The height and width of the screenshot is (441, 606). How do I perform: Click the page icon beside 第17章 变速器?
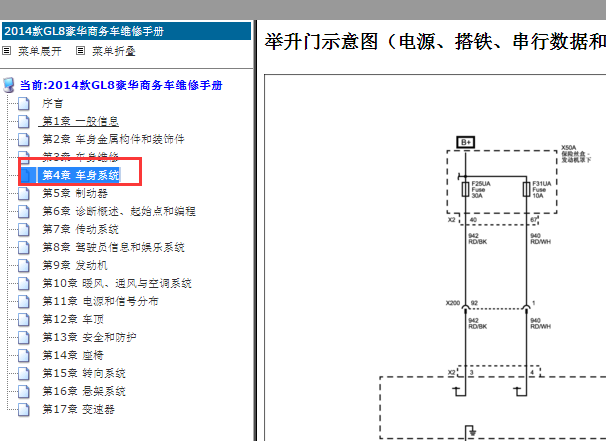(x=24, y=409)
